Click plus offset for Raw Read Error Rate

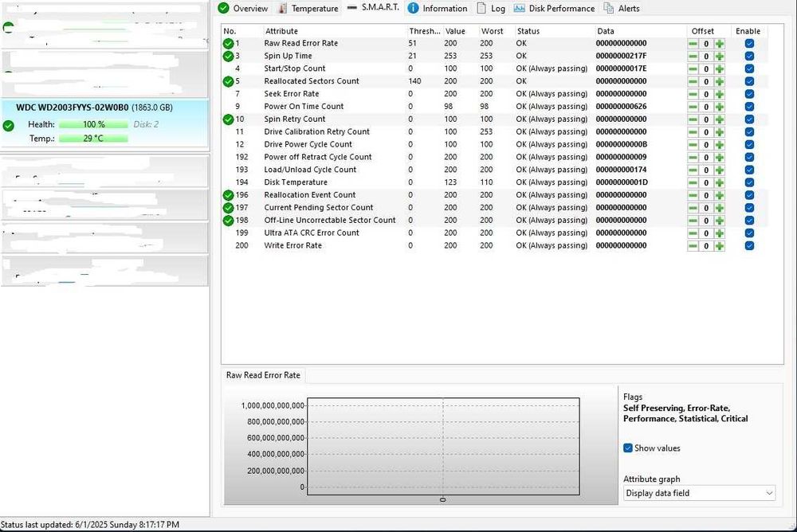[x=719, y=44]
